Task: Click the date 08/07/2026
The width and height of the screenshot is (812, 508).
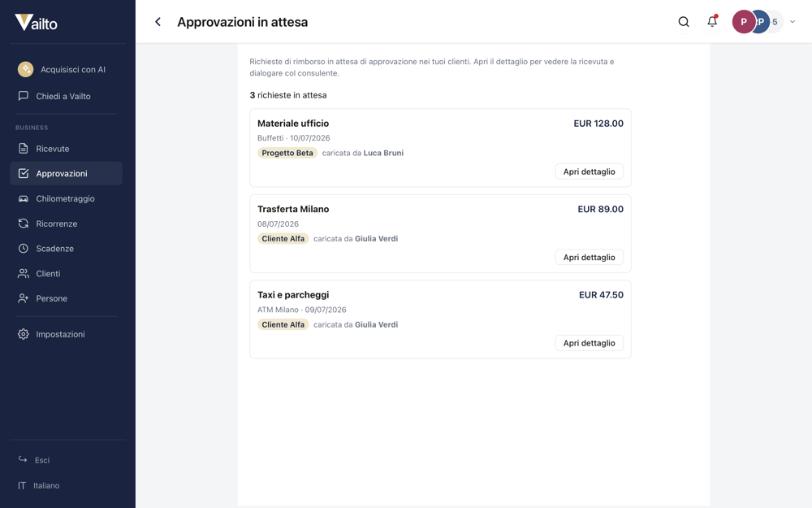Action: (x=278, y=224)
